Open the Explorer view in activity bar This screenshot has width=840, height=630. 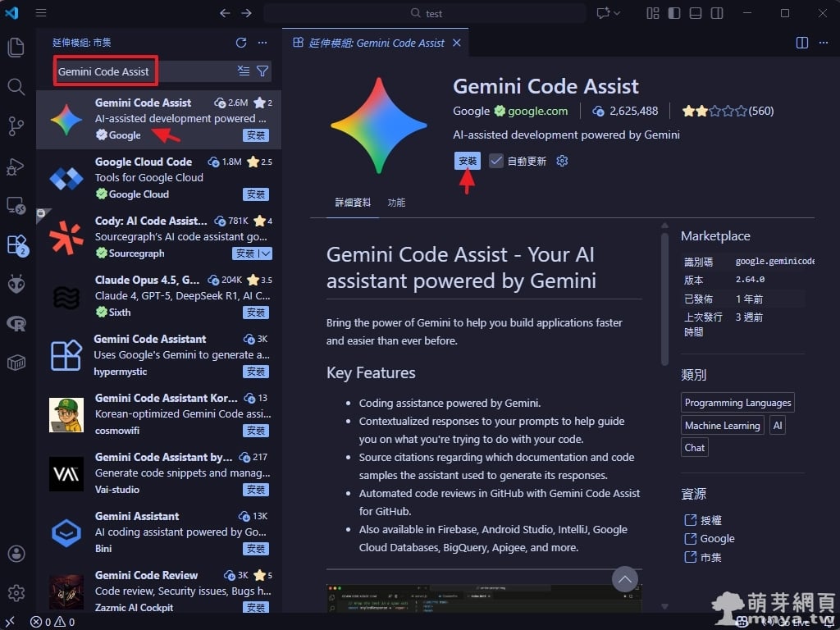pyautogui.click(x=16, y=47)
